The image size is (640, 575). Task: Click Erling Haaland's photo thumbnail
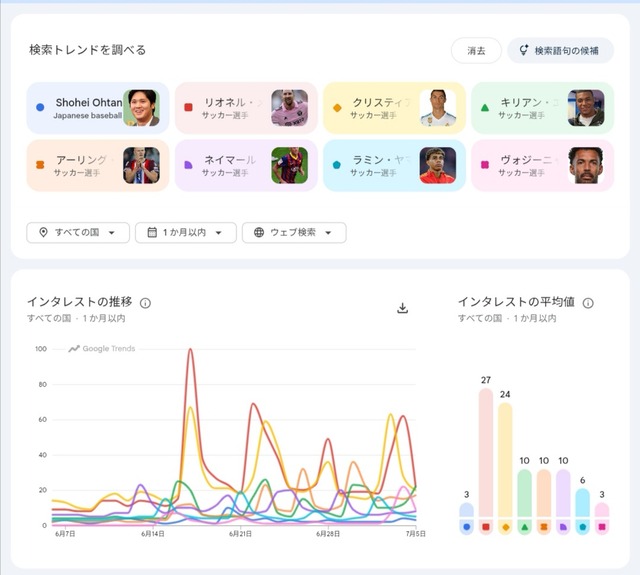[x=141, y=166]
